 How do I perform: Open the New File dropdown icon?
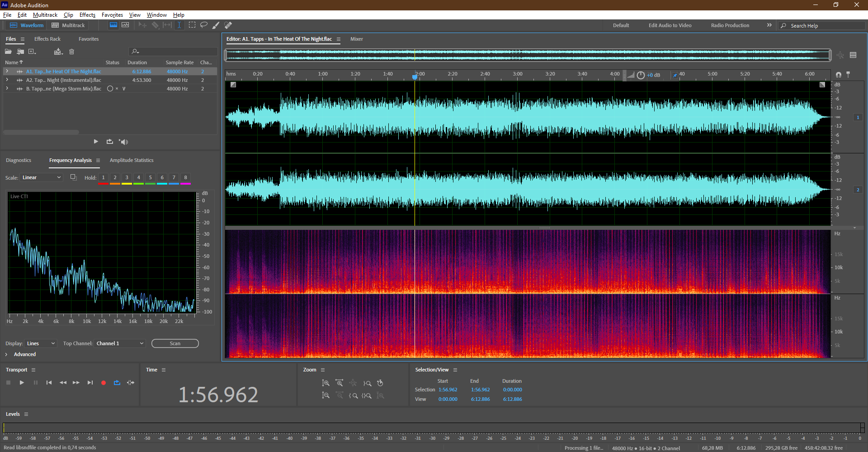(x=32, y=52)
